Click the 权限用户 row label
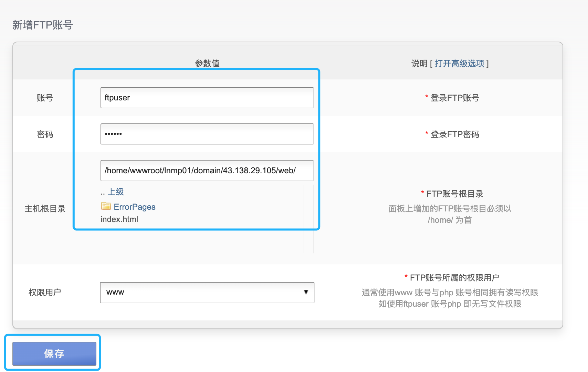The width and height of the screenshot is (588, 372). click(x=45, y=293)
